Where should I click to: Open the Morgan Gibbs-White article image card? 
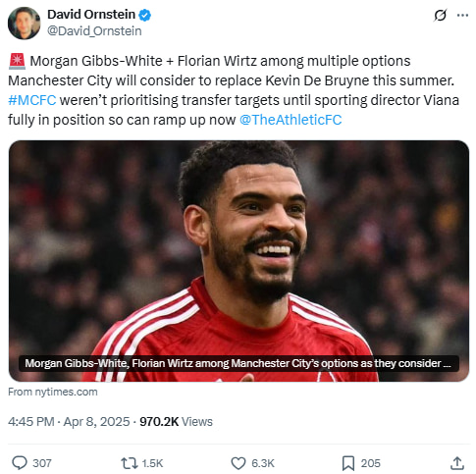238,261
